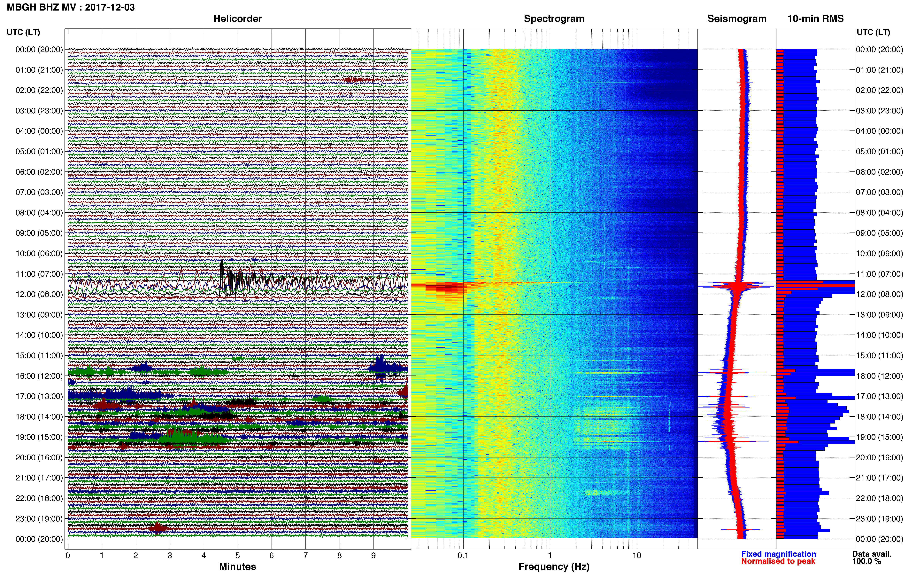Image resolution: width=924 pixels, height=578 pixels.
Task: Click the '0.1' frequency tick label
Action: click(x=463, y=555)
